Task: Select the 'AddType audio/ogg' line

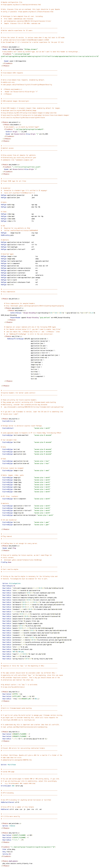Action: 19,205
